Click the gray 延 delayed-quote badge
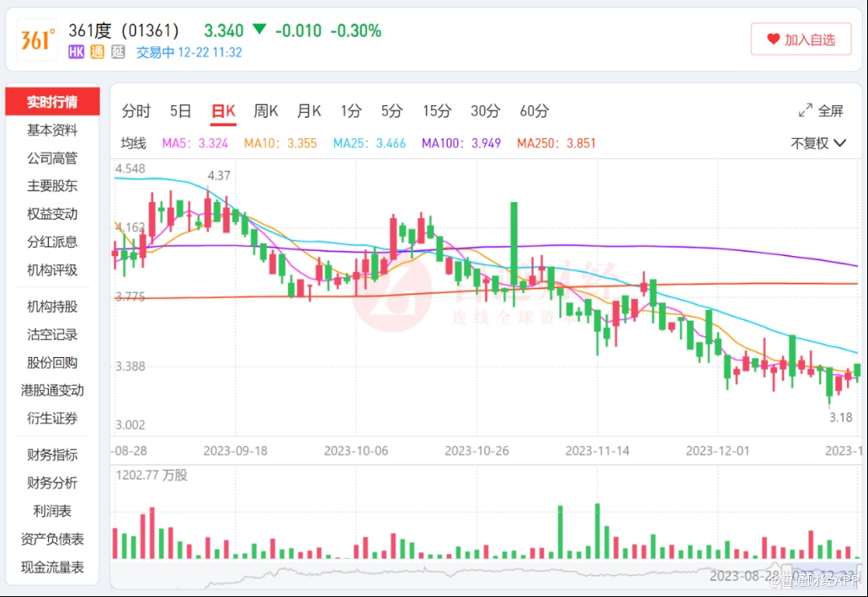 coord(118,52)
